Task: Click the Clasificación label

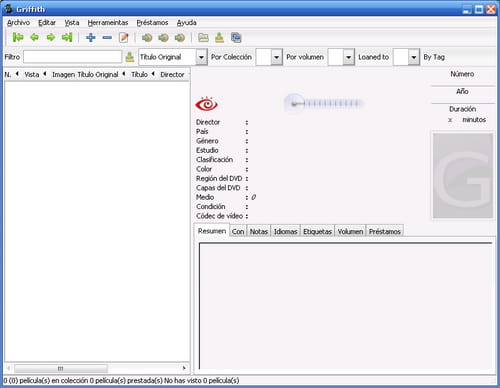Action: click(214, 160)
